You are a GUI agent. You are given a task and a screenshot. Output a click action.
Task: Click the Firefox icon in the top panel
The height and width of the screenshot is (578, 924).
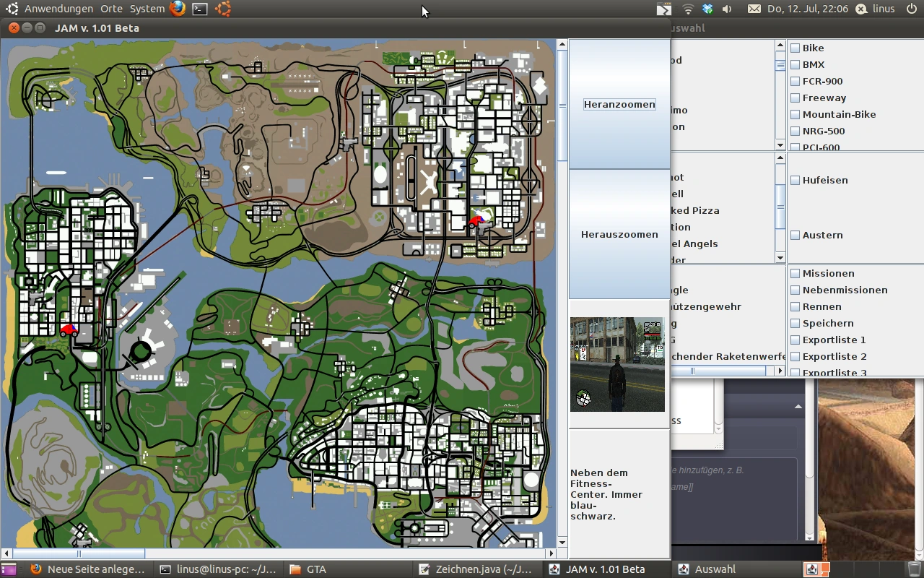click(x=178, y=9)
